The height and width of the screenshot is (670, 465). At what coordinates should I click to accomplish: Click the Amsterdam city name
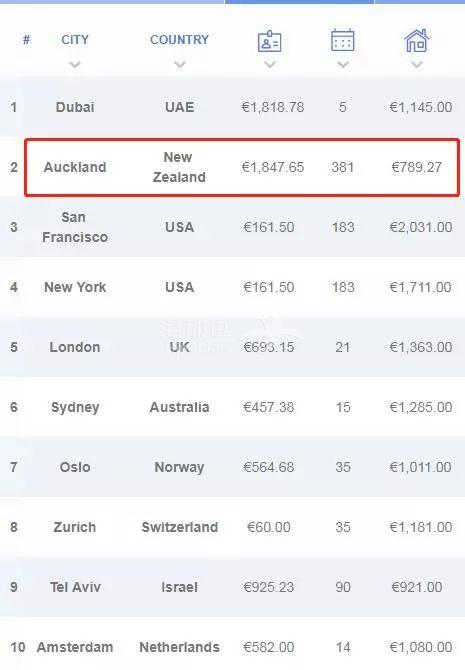75,647
